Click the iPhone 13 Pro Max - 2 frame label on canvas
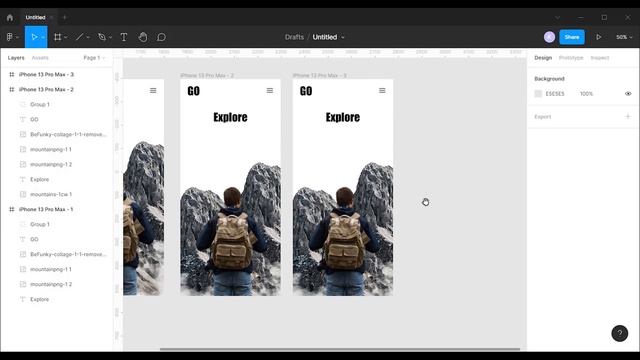This screenshot has width=640, height=360. click(x=207, y=76)
